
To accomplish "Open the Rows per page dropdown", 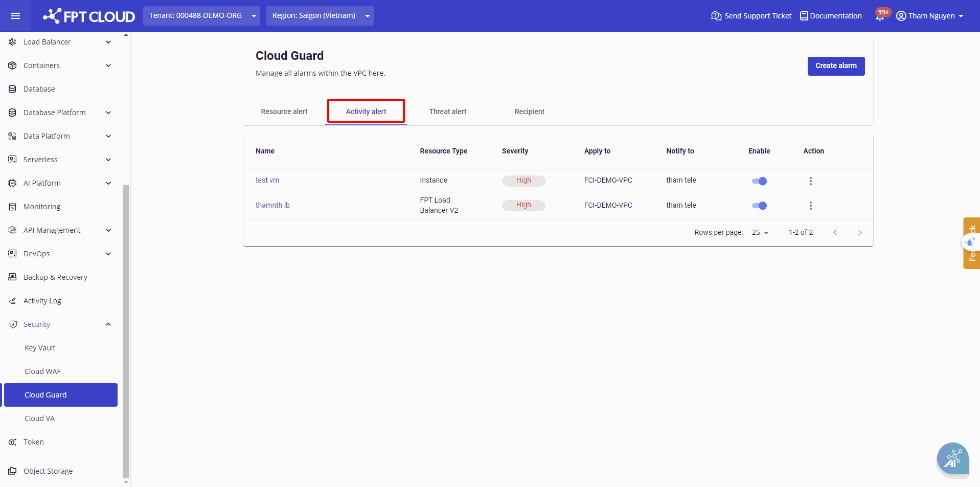I will click(x=760, y=233).
